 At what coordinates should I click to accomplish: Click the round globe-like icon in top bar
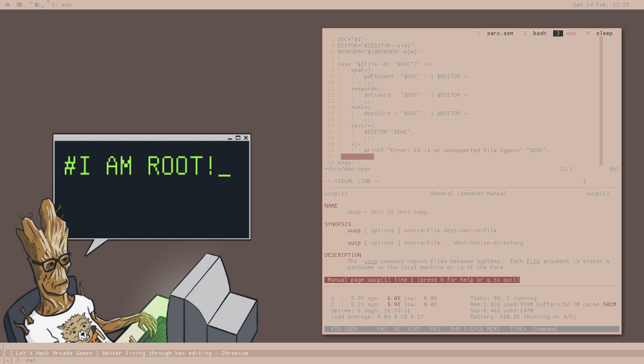(x=7, y=5)
